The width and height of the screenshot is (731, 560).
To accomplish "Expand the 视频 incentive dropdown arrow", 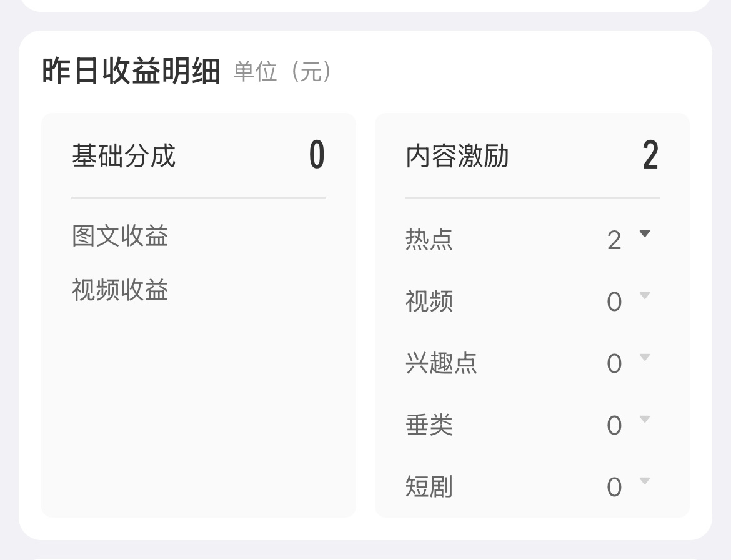I will (x=645, y=295).
